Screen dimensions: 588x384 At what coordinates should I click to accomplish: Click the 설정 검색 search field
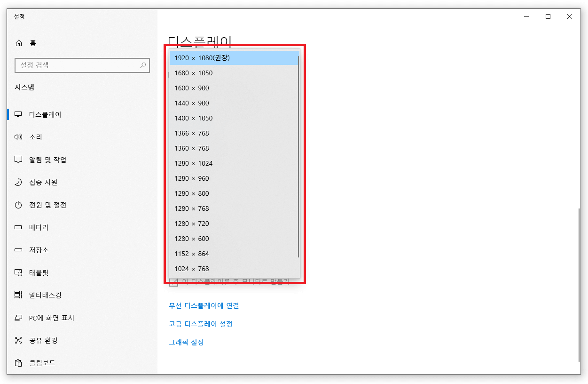pos(82,65)
